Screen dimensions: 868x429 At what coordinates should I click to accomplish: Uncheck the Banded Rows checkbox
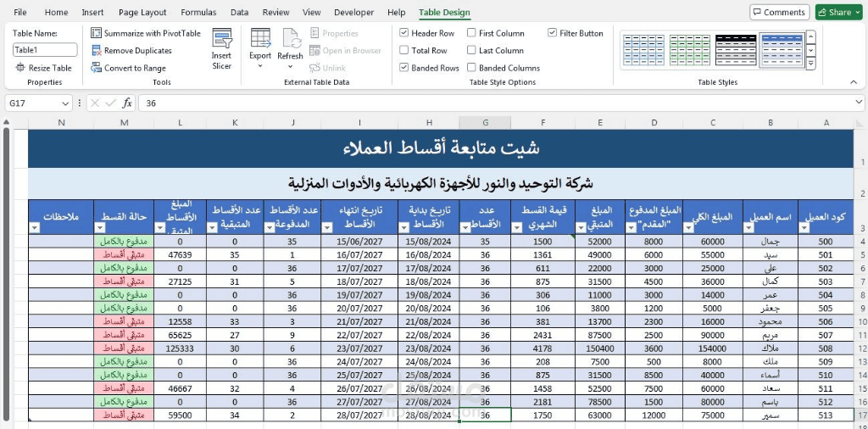[x=404, y=68]
